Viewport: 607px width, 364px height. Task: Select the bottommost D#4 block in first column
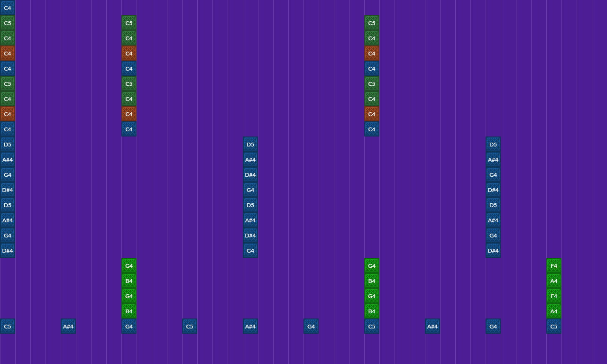(x=8, y=251)
